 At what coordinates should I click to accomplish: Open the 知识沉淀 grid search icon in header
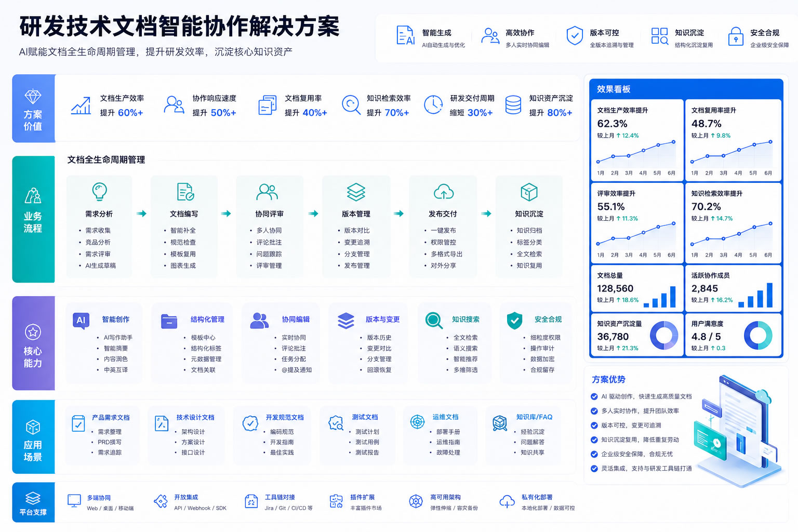(x=660, y=36)
